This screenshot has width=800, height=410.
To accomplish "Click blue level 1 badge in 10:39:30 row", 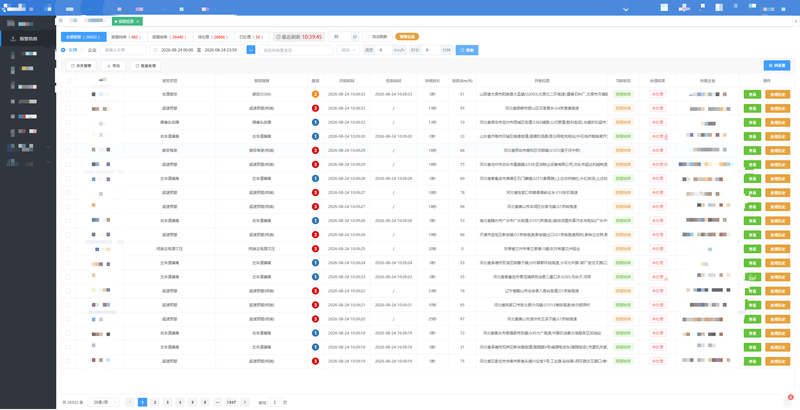I will (315, 136).
